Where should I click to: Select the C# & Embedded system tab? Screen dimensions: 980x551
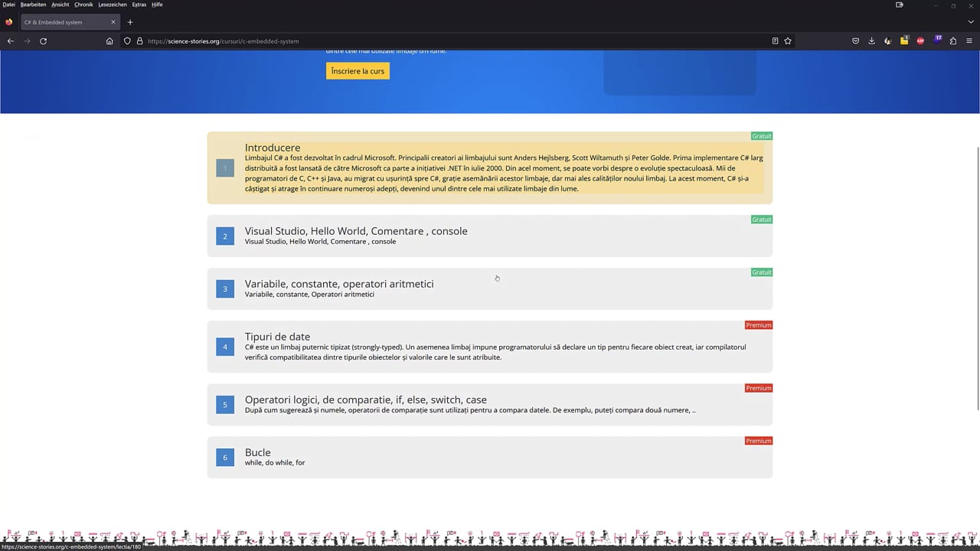tap(69, 22)
